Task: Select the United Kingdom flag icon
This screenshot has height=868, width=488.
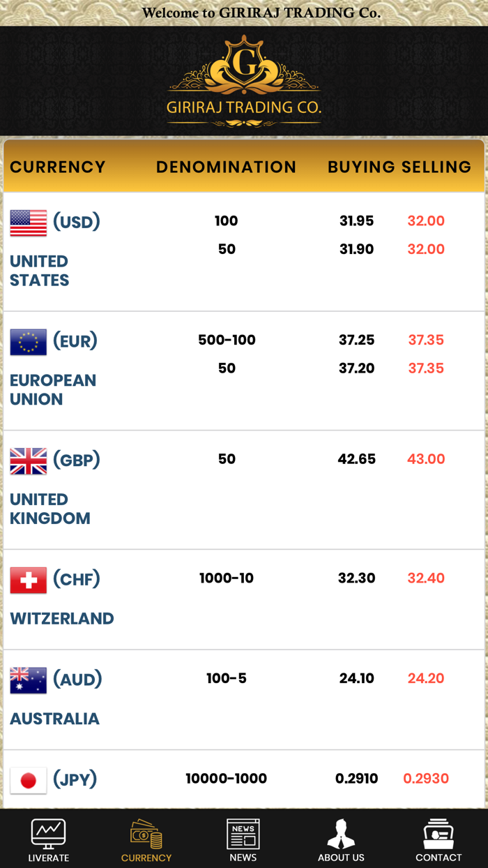Action: click(x=29, y=461)
